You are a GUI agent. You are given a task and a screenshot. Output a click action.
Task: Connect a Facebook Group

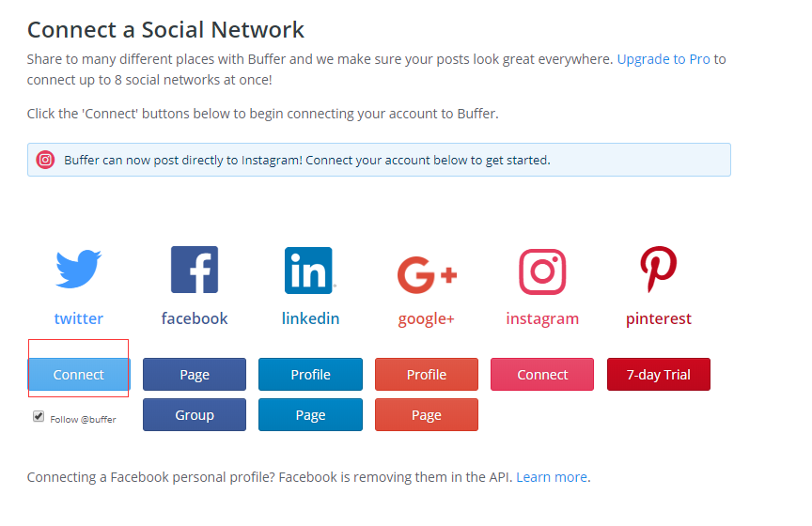tap(195, 414)
